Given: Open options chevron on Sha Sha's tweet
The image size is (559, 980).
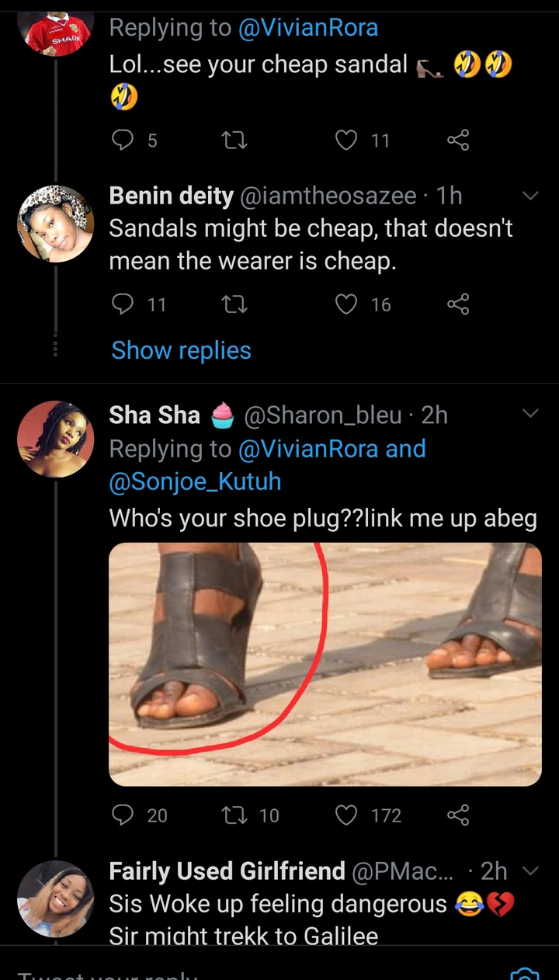Looking at the screenshot, I should 530,414.
